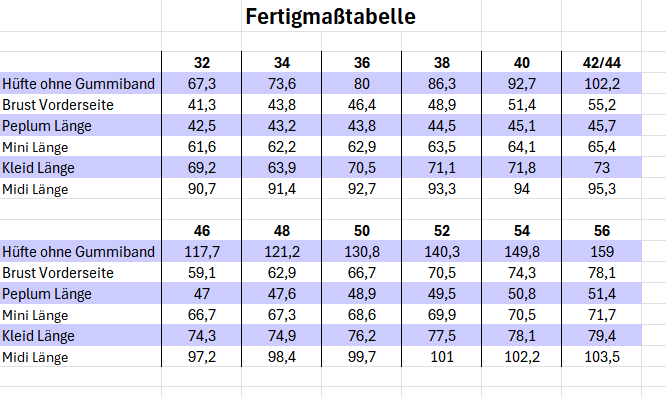Select the 42/44 size header cell
This screenshot has width=666, height=397.
point(601,62)
